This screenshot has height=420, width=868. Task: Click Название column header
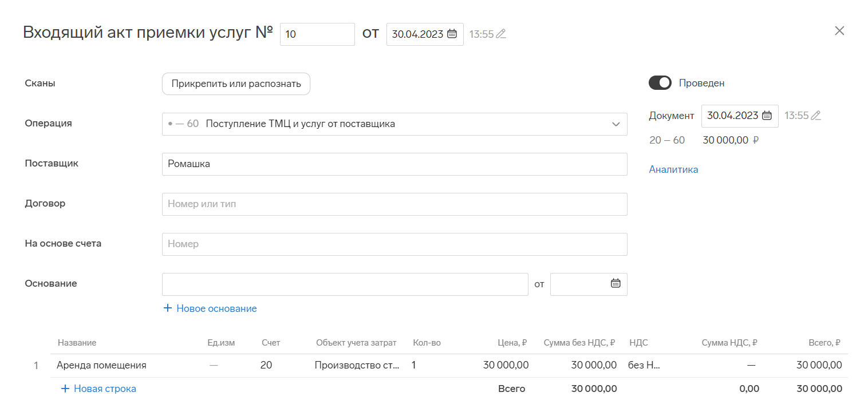tap(77, 343)
